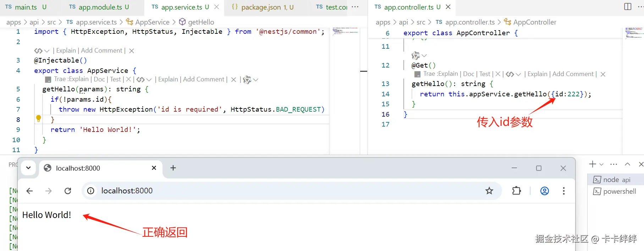Click the lightbulb quick-fix icon on line 8
The image size is (644, 251).
pyautogui.click(x=38, y=119)
